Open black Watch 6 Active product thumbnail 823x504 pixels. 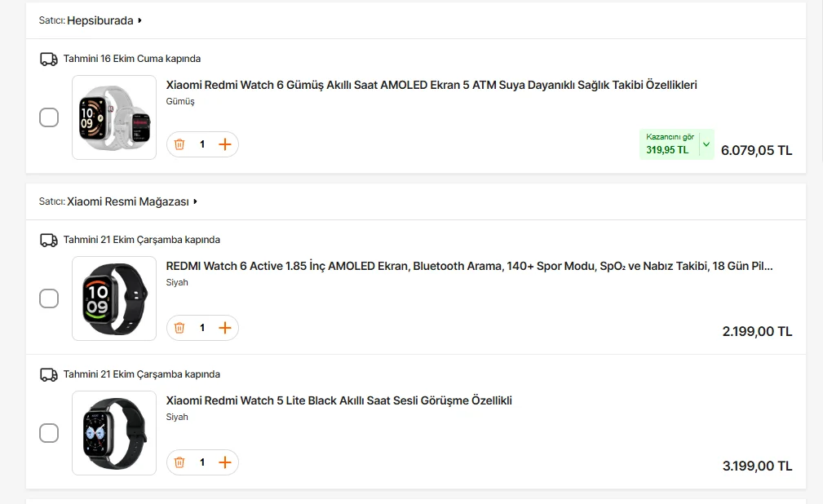click(x=114, y=298)
